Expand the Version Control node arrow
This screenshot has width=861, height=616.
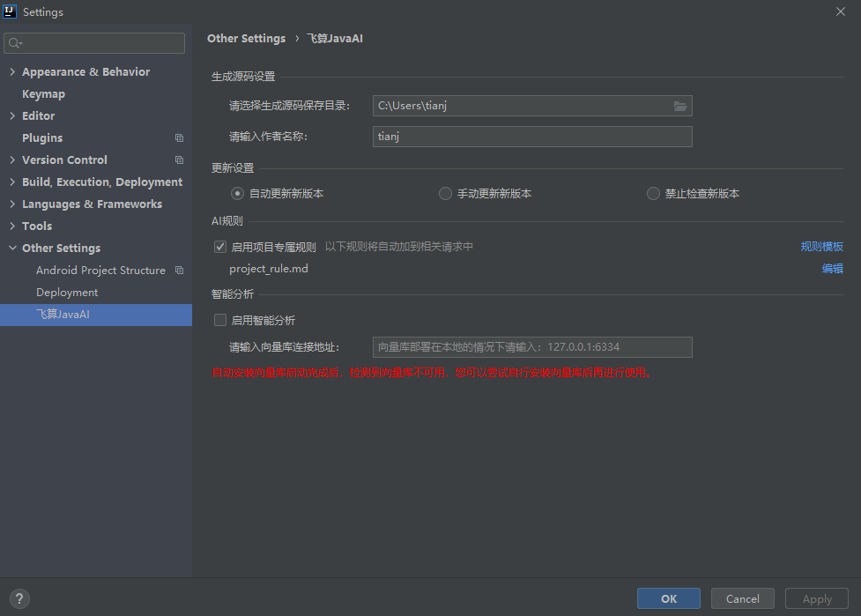coord(12,160)
